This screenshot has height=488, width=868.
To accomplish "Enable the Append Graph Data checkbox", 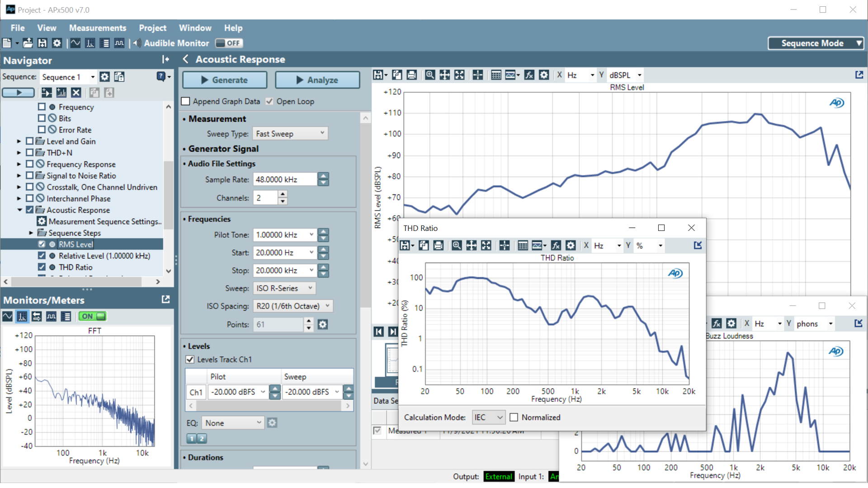I will pyautogui.click(x=186, y=101).
